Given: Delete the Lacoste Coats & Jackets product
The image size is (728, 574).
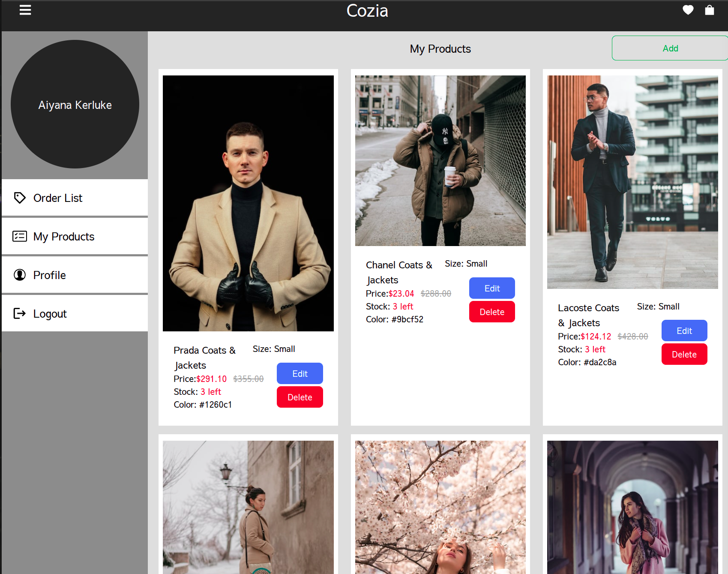Looking at the screenshot, I should point(684,354).
